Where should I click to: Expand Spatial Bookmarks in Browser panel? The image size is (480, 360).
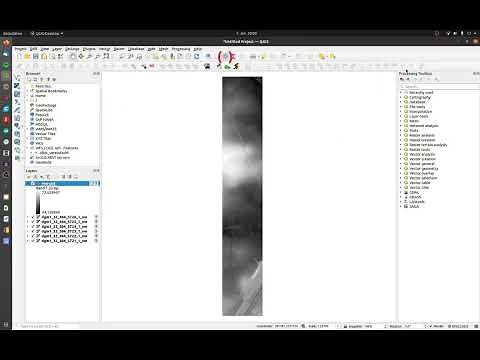28,91
